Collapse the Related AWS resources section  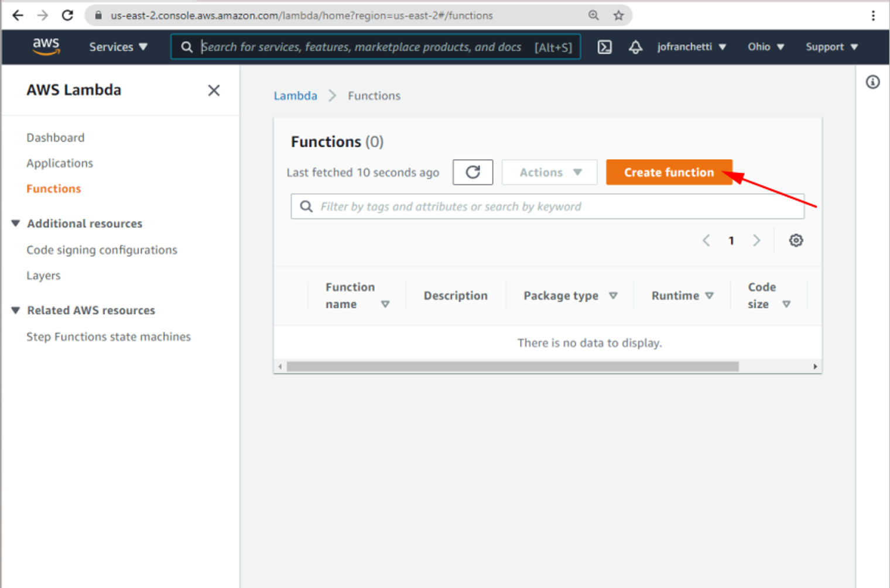[15, 310]
